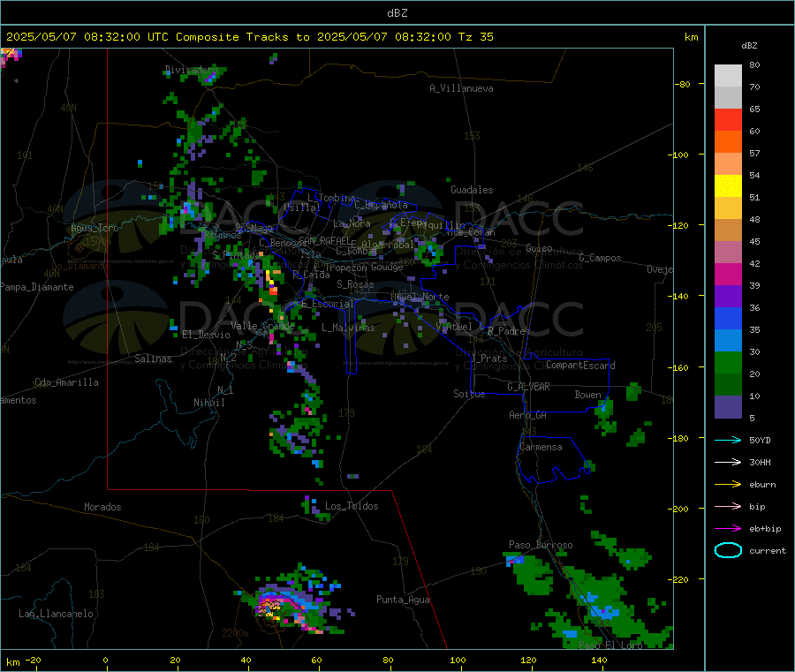
Task: Click the J_Prats map label
Action: 489,359
